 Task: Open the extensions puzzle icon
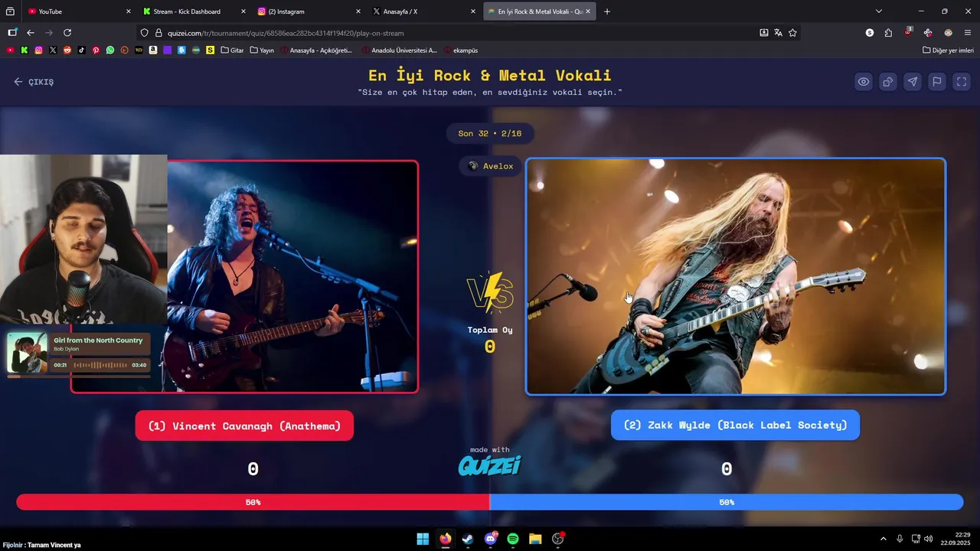tap(888, 33)
